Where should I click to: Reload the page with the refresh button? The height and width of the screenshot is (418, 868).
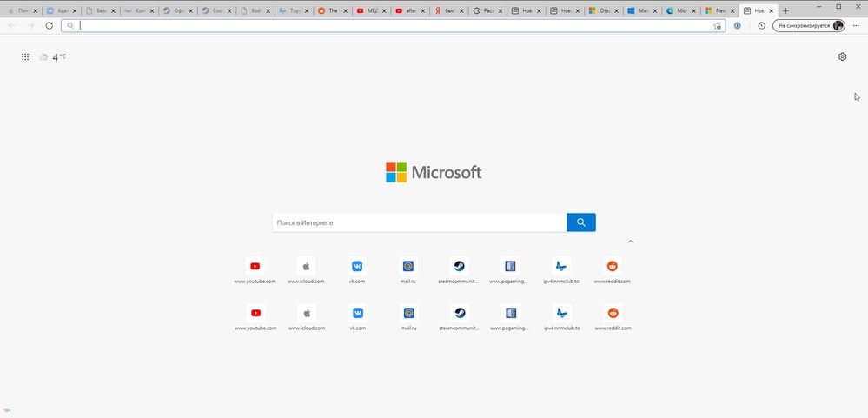50,25
